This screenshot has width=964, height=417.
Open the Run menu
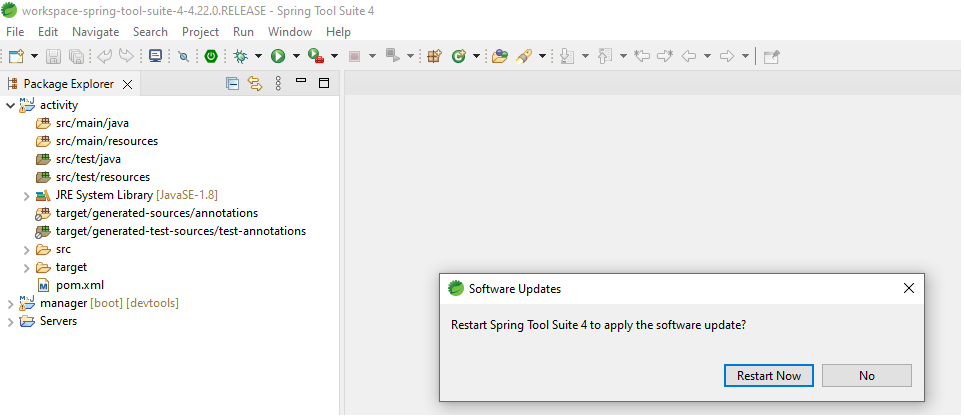[x=243, y=31]
